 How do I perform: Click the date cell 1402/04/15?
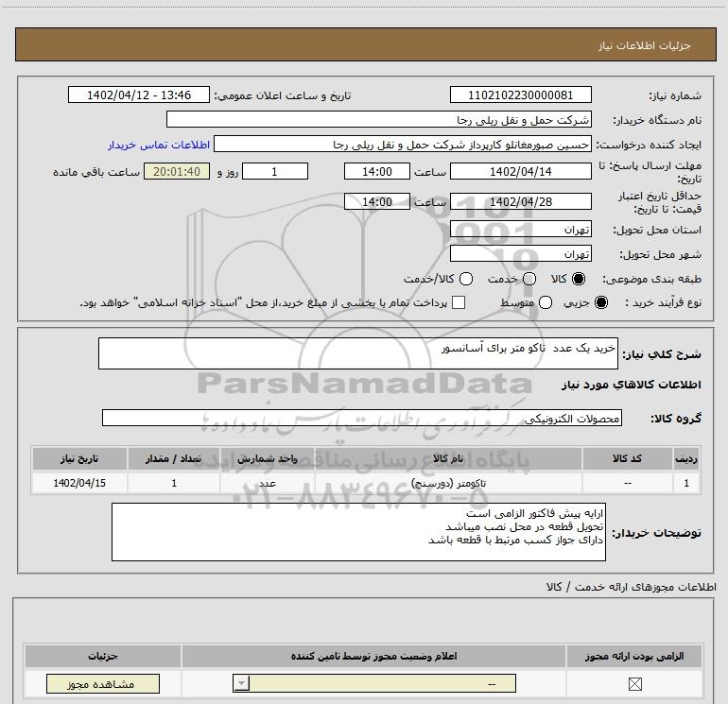point(79,483)
